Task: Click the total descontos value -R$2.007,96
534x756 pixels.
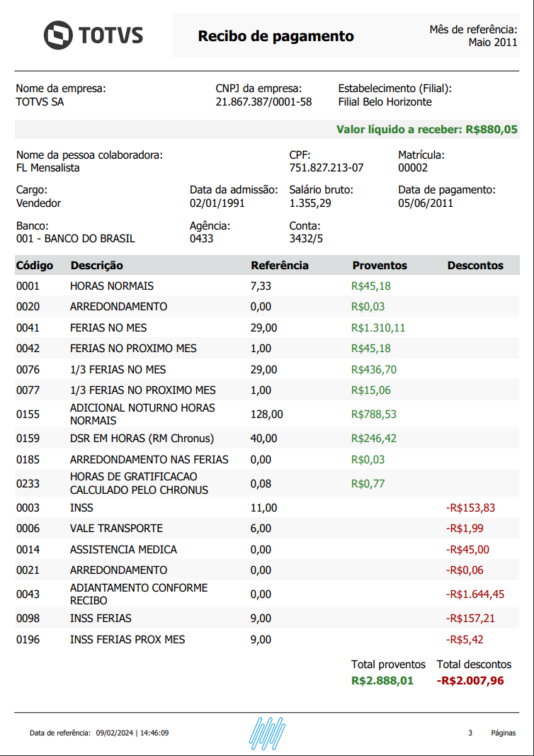Action: pos(470,681)
